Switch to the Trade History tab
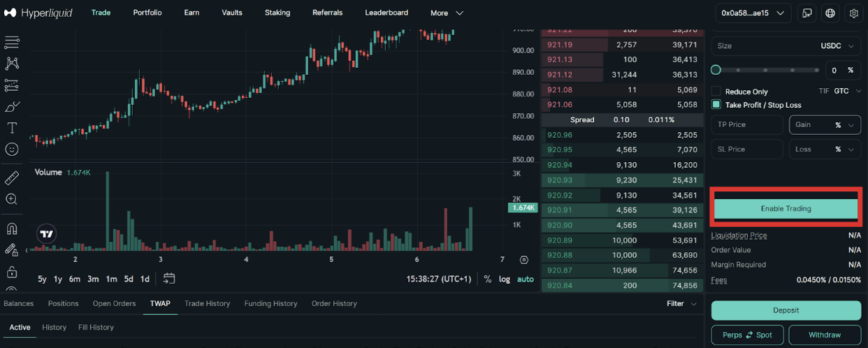Viewport: 868px width, 348px height. 207,303
